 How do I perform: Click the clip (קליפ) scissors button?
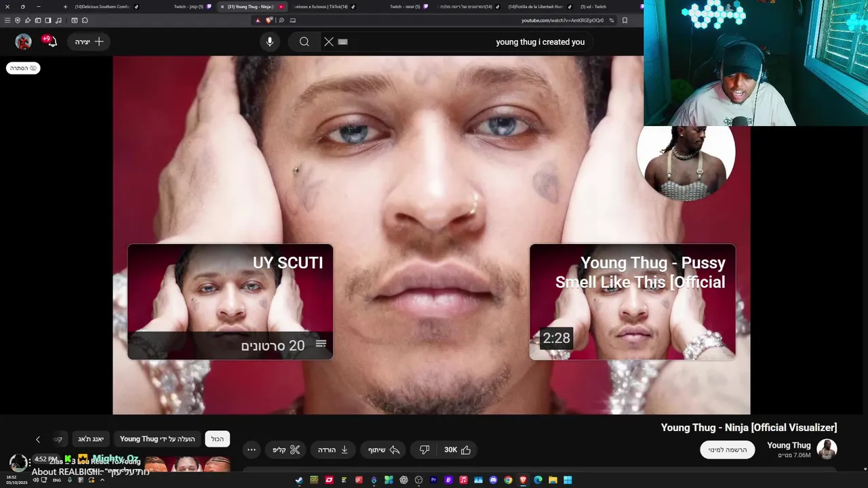point(286,449)
